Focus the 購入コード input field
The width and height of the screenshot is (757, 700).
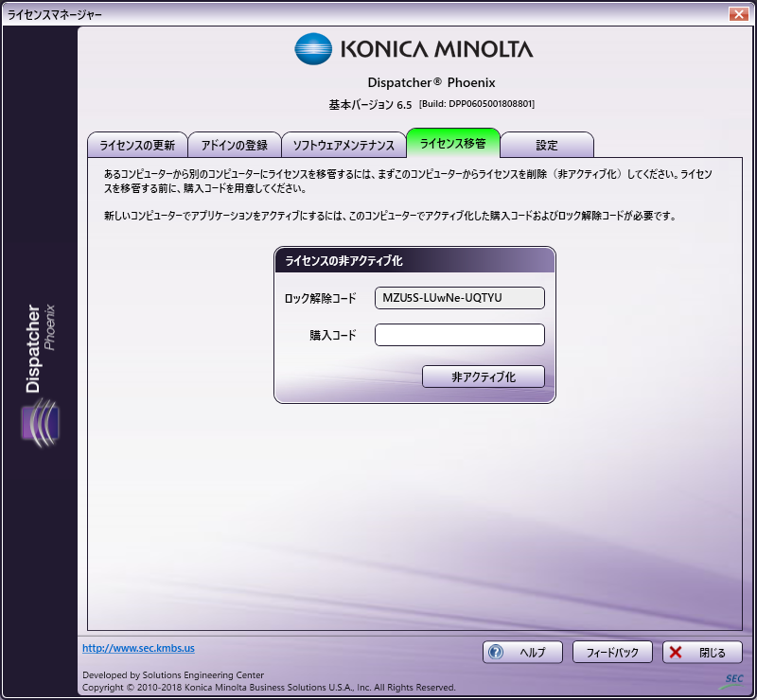point(460,335)
